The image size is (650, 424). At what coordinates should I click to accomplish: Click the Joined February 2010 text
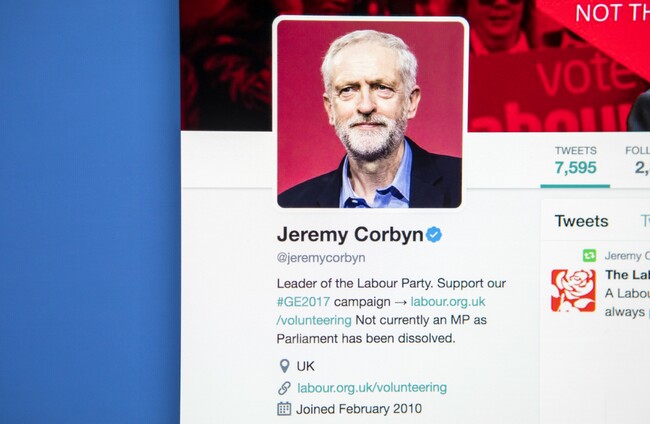pyautogui.click(x=359, y=409)
